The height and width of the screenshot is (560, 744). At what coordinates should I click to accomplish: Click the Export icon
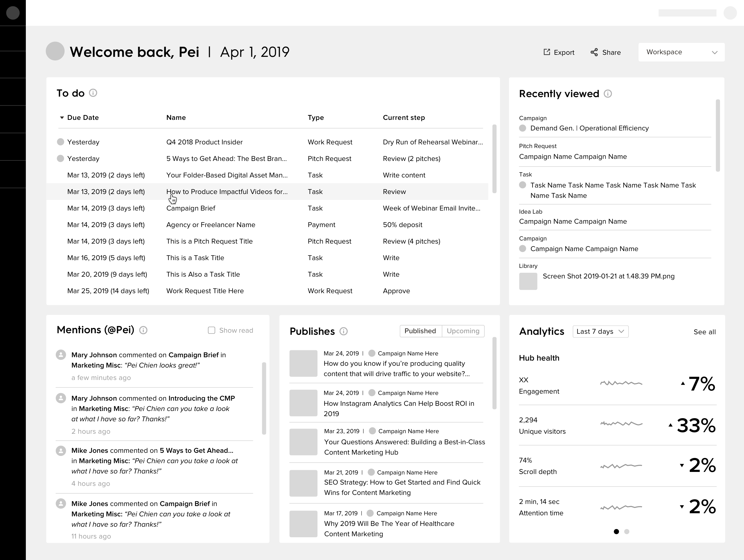[x=547, y=52]
